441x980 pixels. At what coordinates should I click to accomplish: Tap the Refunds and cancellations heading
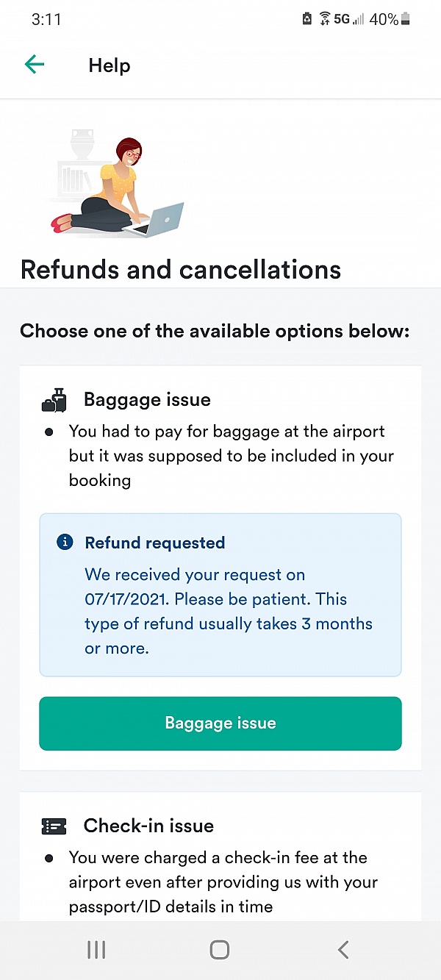pos(181,270)
